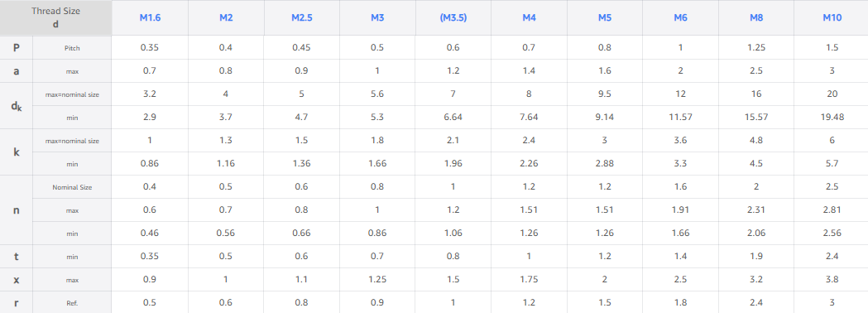Viewport: 868px width, 313px height.
Task: Open the M10 thread size link
Action: (832, 17)
